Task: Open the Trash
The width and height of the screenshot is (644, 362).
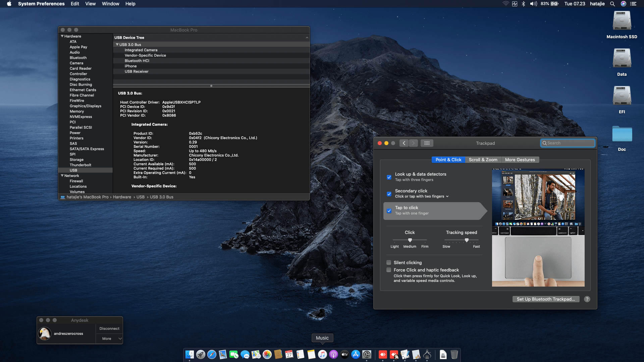Action: (x=454, y=354)
